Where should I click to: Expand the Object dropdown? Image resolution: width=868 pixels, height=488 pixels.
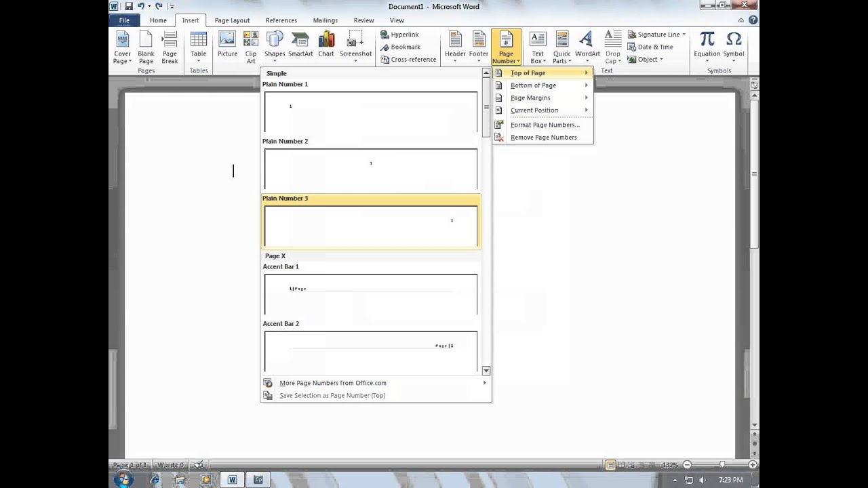[661, 59]
